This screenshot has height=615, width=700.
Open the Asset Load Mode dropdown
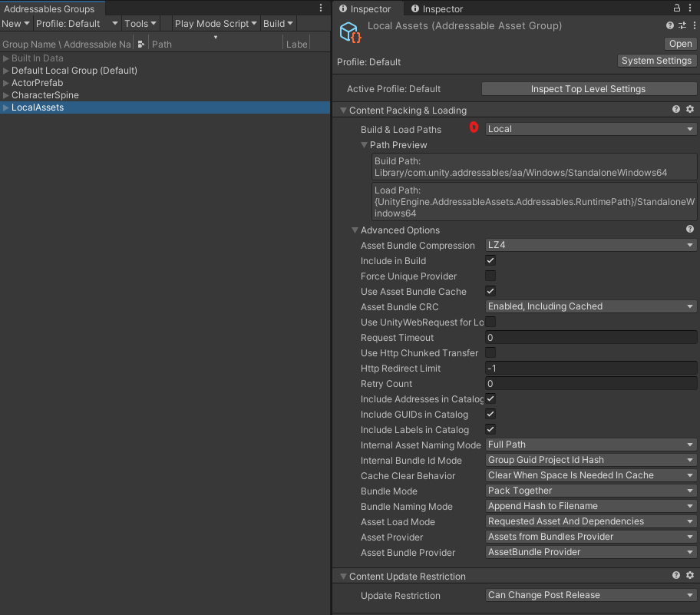point(591,521)
